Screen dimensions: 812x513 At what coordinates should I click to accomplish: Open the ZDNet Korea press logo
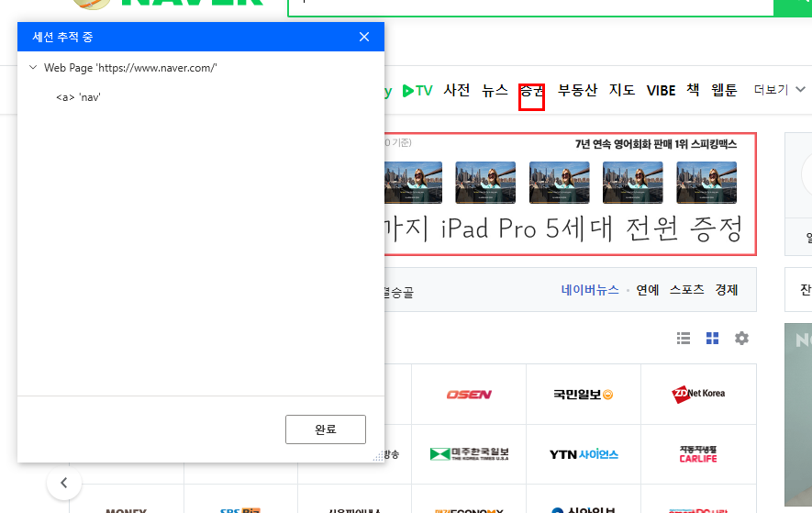pos(698,395)
